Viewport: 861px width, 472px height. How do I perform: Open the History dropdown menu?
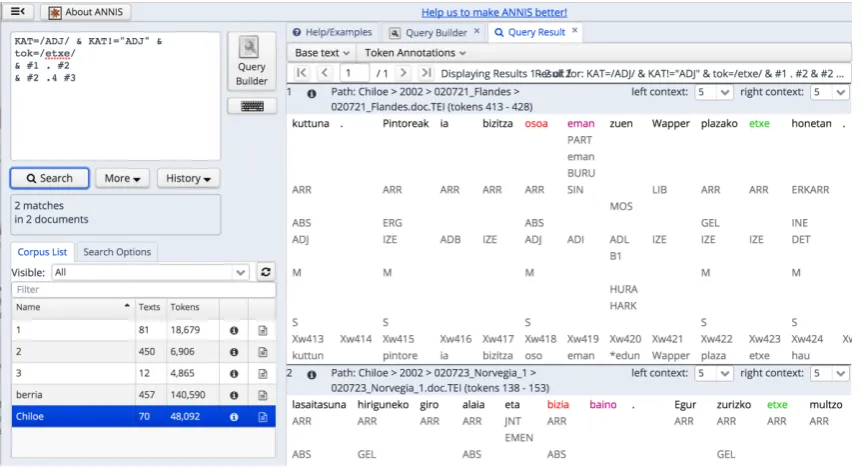[188, 178]
